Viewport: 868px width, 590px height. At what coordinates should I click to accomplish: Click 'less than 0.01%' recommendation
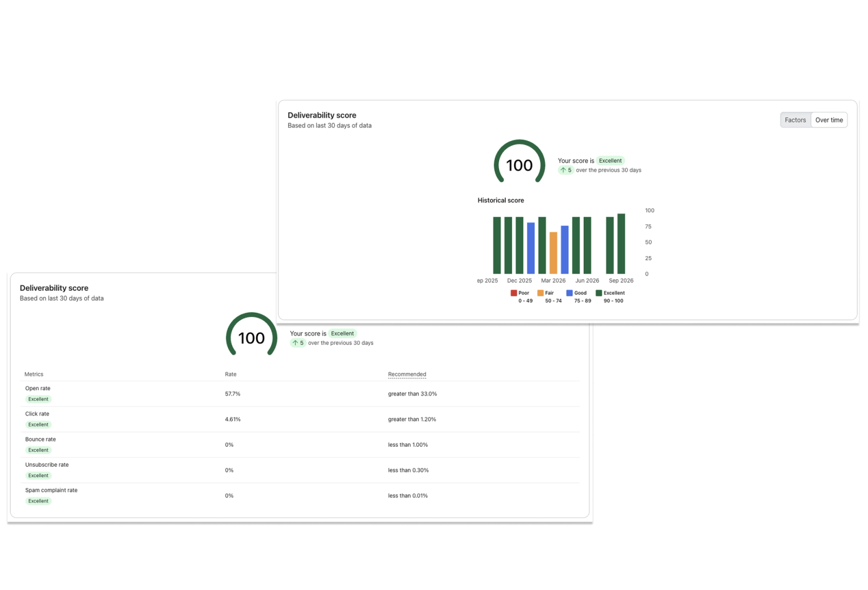coord(408,496)
